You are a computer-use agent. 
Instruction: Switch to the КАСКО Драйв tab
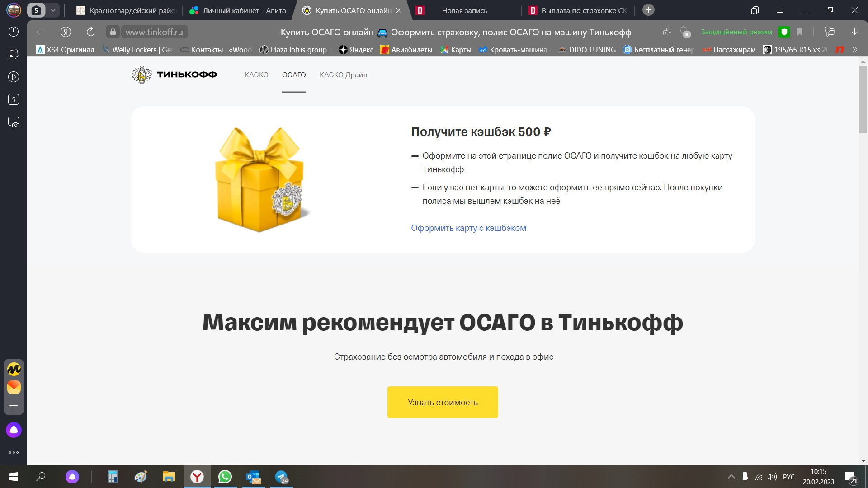[343, 75]
